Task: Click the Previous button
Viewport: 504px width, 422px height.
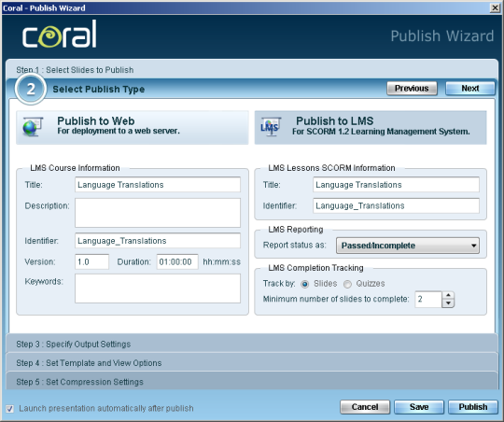Action: tap(412, 89)
